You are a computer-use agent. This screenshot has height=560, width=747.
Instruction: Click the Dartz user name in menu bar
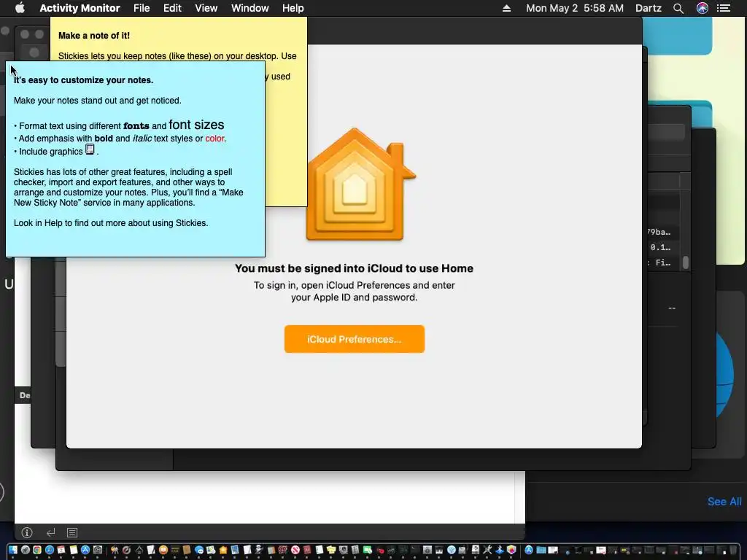click(649, 8)
